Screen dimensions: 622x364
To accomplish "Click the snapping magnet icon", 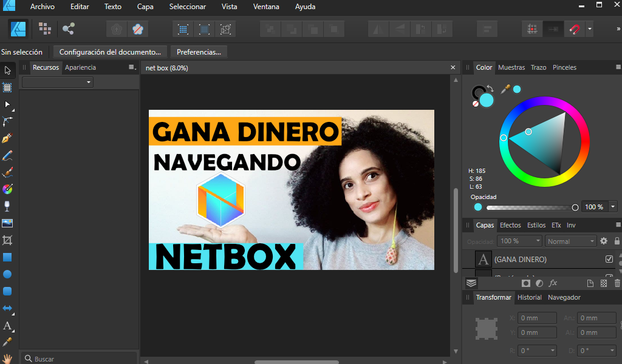I will point(575,29).
